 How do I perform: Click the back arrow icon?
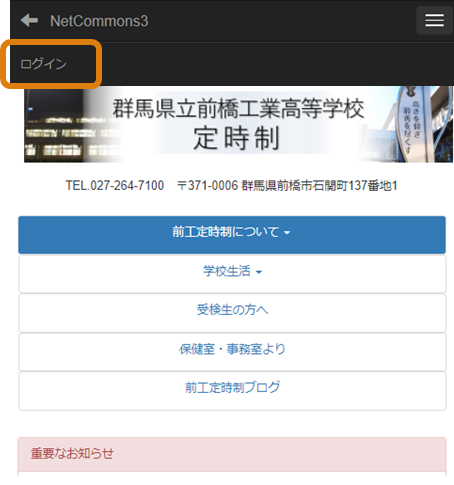tap(29, 21)
